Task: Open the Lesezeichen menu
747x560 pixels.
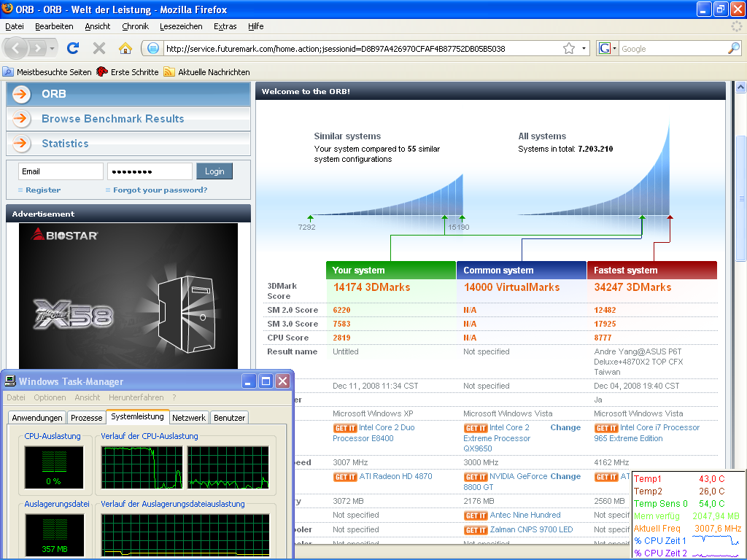Action: [x=181, y=26]
